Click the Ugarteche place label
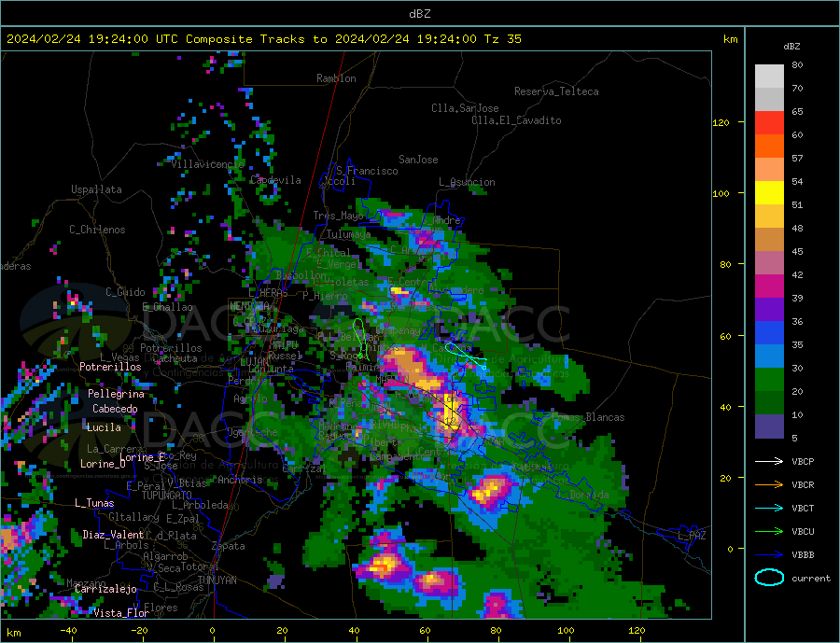This screenshot has width=840, height=643. [x=252, y=432]
